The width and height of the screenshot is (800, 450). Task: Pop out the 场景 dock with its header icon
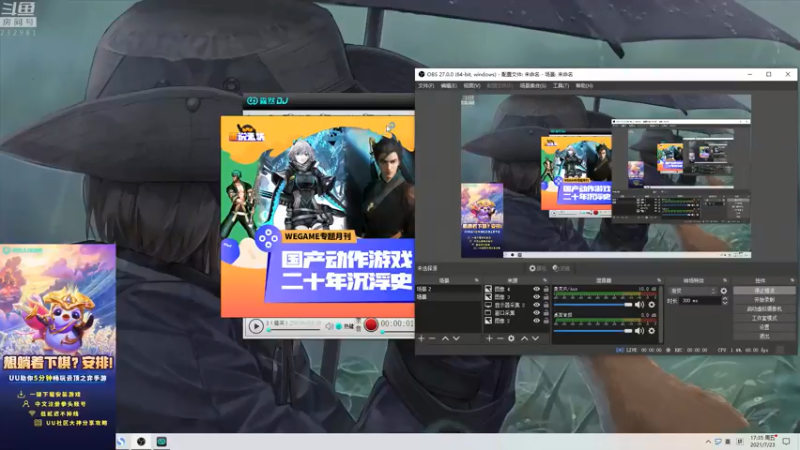point(477,280)
